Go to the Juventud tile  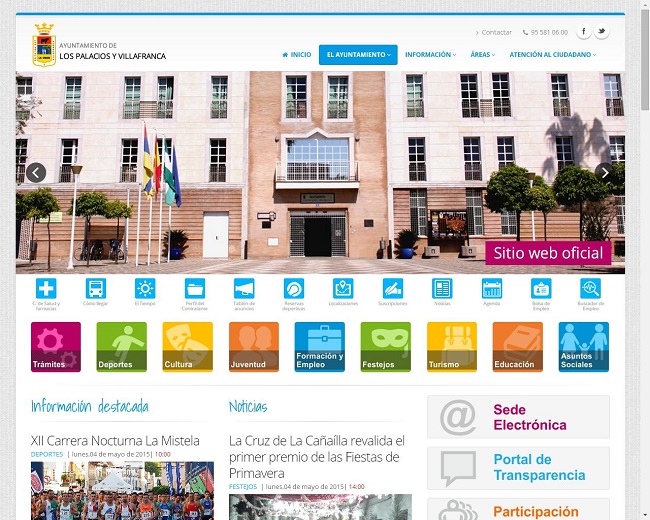coord(254,347)
